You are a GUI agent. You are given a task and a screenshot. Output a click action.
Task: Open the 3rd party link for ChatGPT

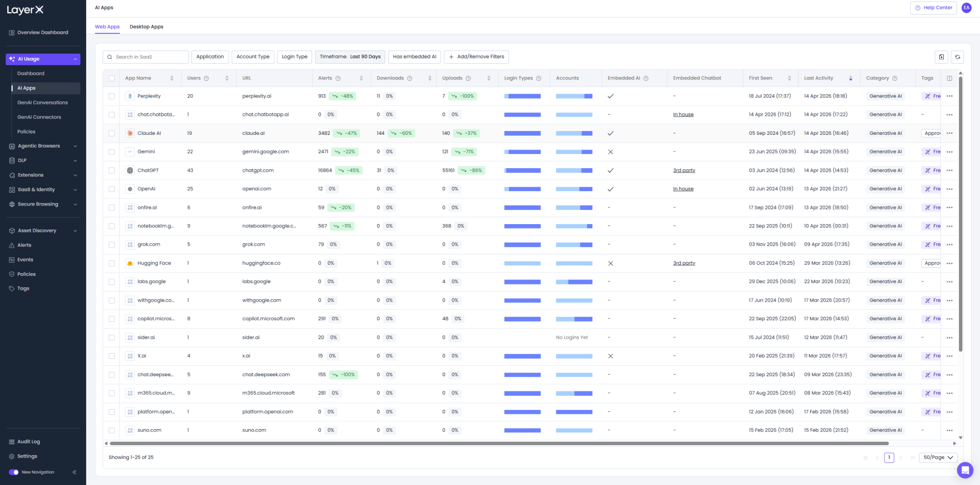click(x=684, y=171)
